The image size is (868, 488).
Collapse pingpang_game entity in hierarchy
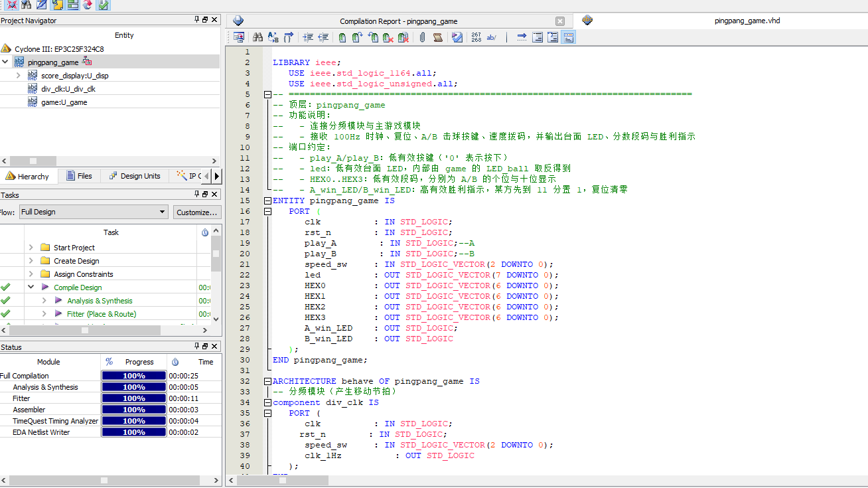pos(5,62)
